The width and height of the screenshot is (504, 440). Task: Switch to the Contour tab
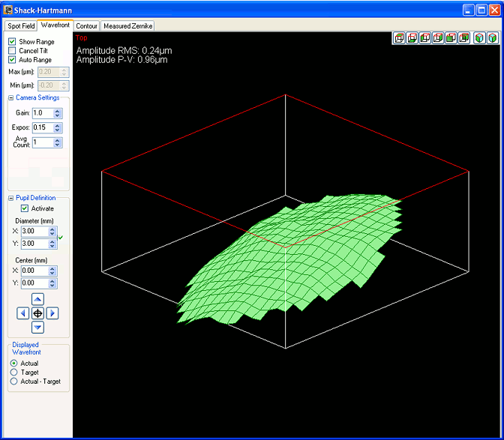point(87,25)
